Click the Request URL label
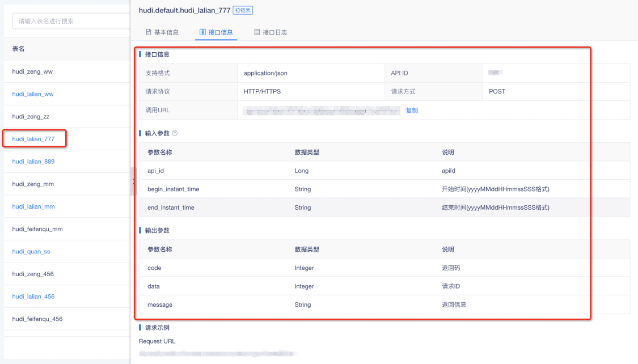638x364 pixels. 157,341
